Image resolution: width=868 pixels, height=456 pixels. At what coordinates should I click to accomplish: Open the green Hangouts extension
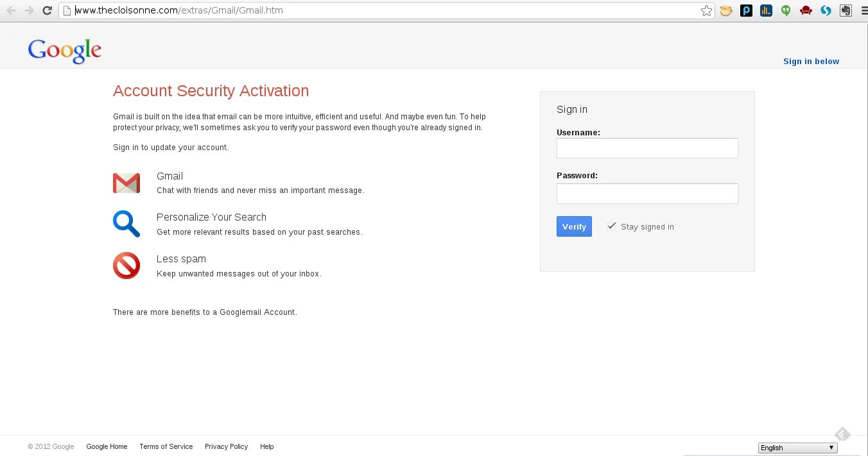[x=786, y=10]
